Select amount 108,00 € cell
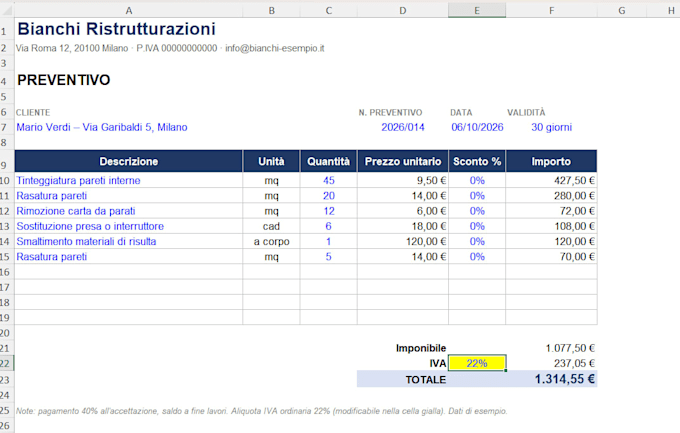Screen dimensions: 680x433 [551, 226]
